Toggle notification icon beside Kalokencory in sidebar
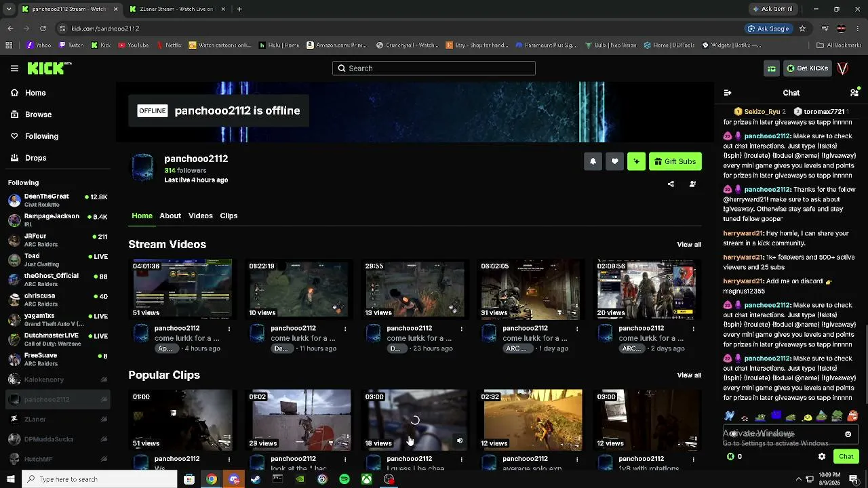This screenshot has height=488, width=868. click(x=104, y=380)
